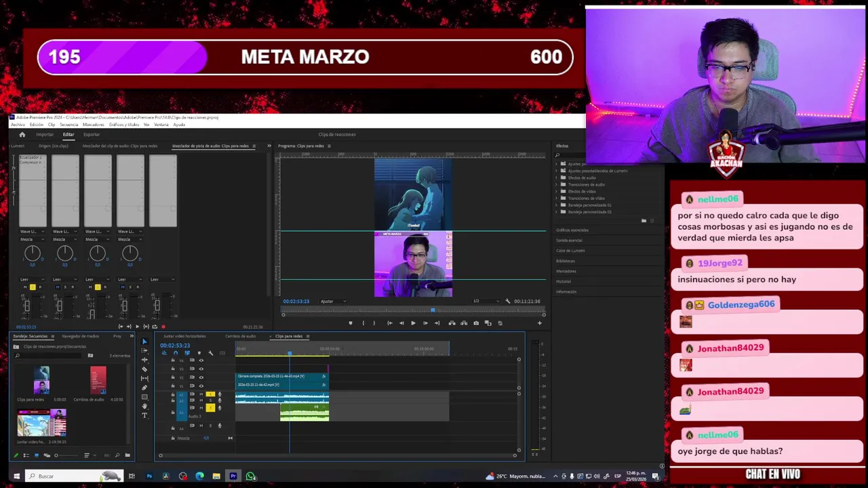Viewport: 868px width, 488px height.
Task: Step forward one frame in Program monitor
Action: [425, 323]
